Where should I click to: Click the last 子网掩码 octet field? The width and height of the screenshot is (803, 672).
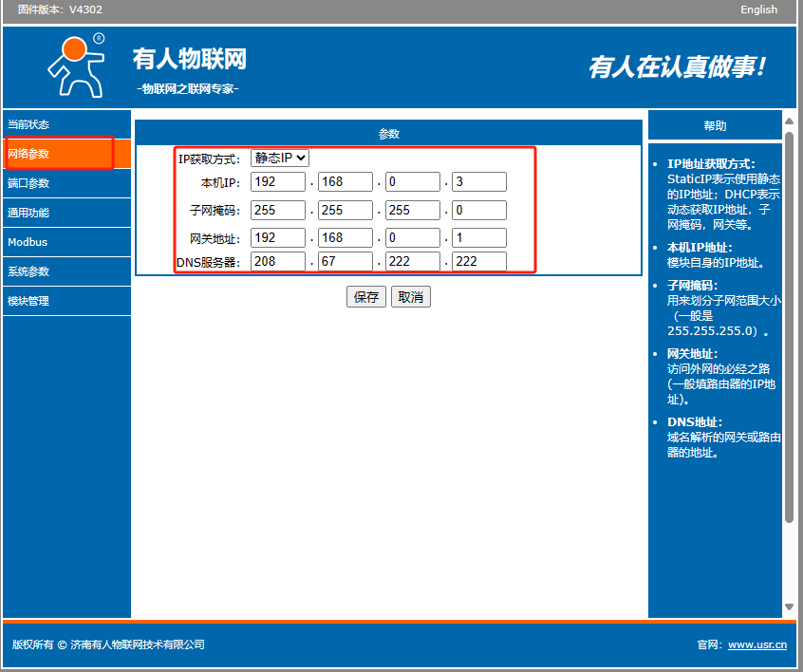(478, 210)
